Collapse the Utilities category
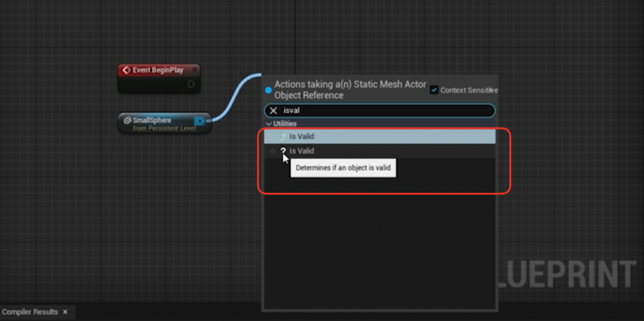 (268, 124)
